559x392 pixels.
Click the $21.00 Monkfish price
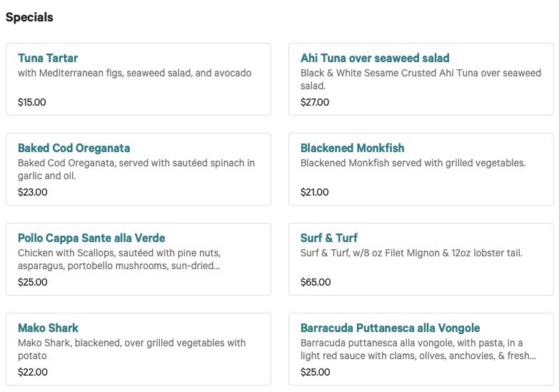(315, 192)
